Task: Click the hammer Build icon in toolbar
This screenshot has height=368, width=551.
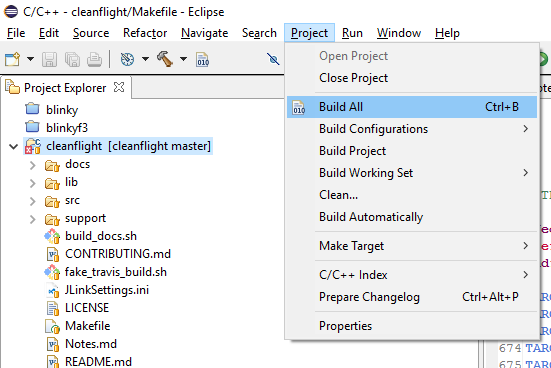Action: point(165,59)
